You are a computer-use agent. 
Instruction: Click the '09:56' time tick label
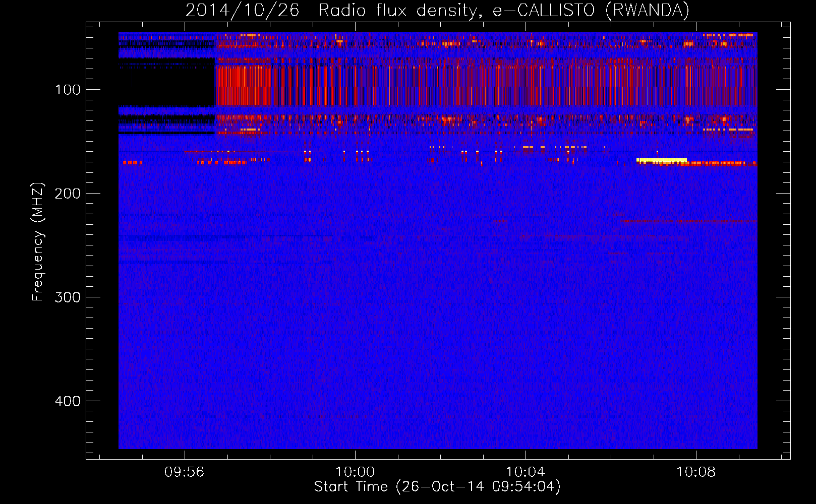pyautogui.click(x=185, y=472)
